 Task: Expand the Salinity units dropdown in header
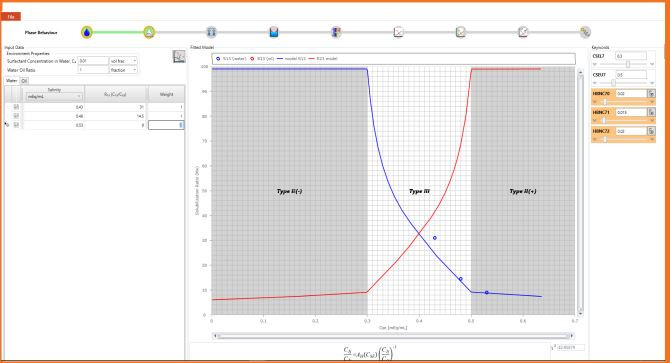(x=54, y=97)
